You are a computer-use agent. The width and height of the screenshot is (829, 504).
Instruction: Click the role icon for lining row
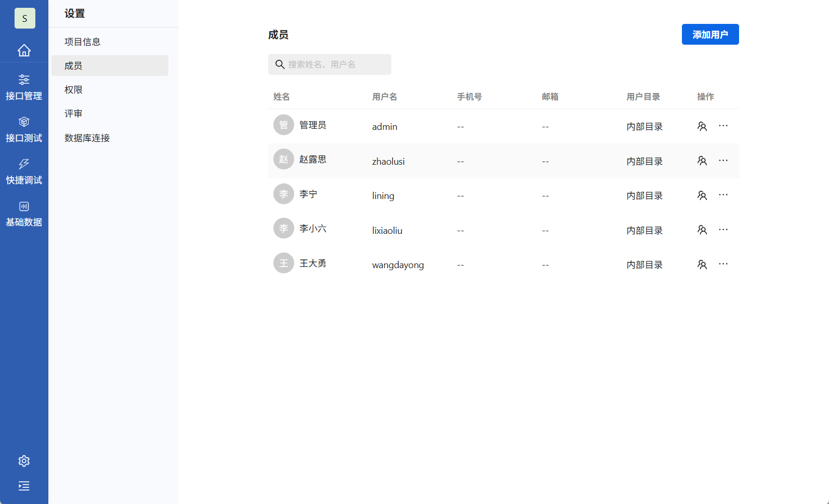click(x=702, y=195)
